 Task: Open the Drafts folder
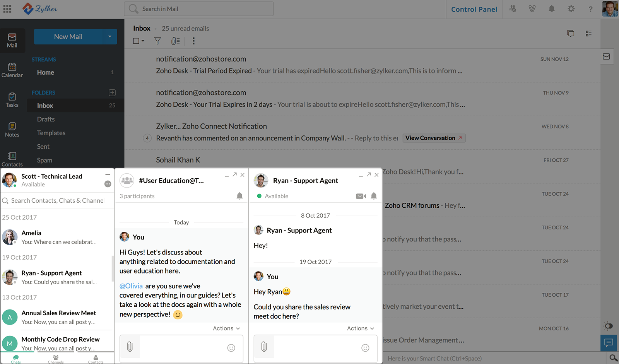coord(46,119)
